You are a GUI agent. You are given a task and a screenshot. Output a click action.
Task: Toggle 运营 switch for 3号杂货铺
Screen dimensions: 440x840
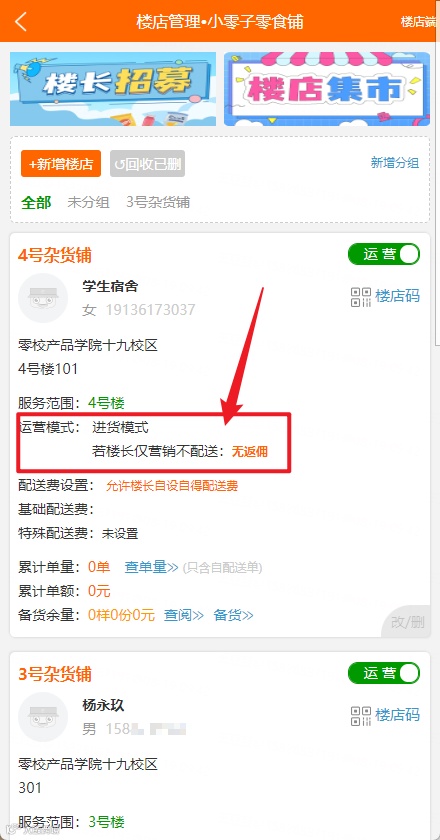click(x=384, y=673)
